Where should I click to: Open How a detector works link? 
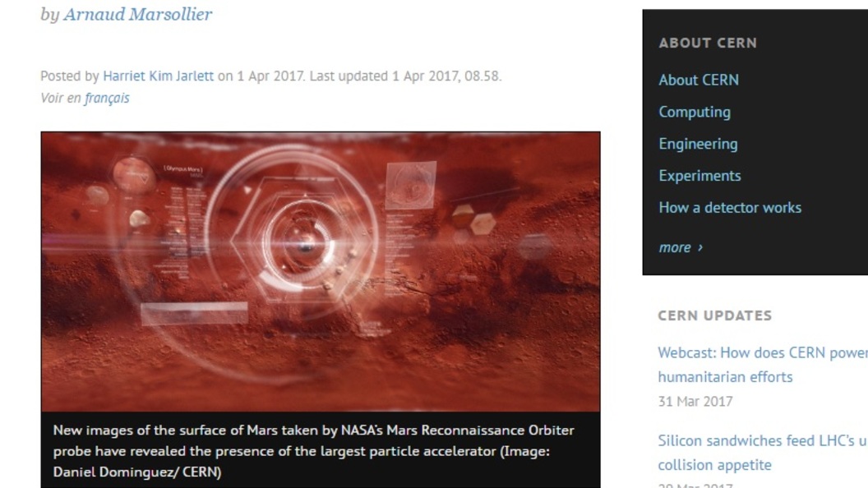pyautogui.click(x=730, y=208)
